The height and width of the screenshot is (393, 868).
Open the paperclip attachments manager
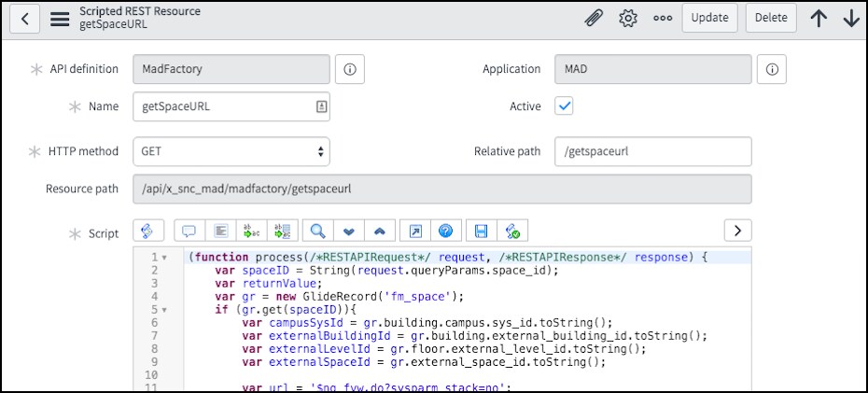click(x=594, y=19)
